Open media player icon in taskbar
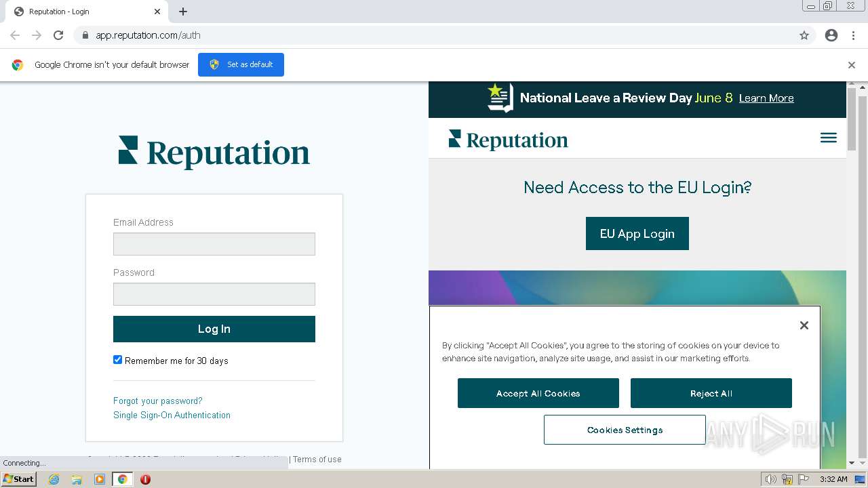868x488 pixels. pyautogui.click(x=100, y=479)
